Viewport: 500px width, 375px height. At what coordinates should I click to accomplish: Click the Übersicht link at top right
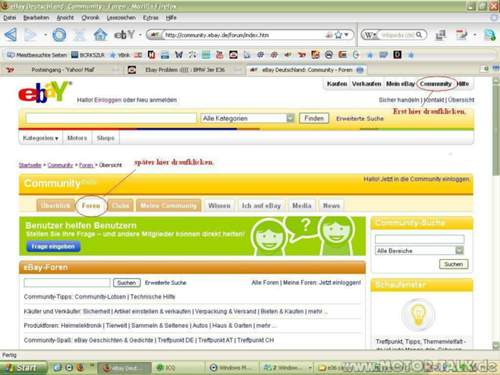pyautogui.click(x=461, y=100)
